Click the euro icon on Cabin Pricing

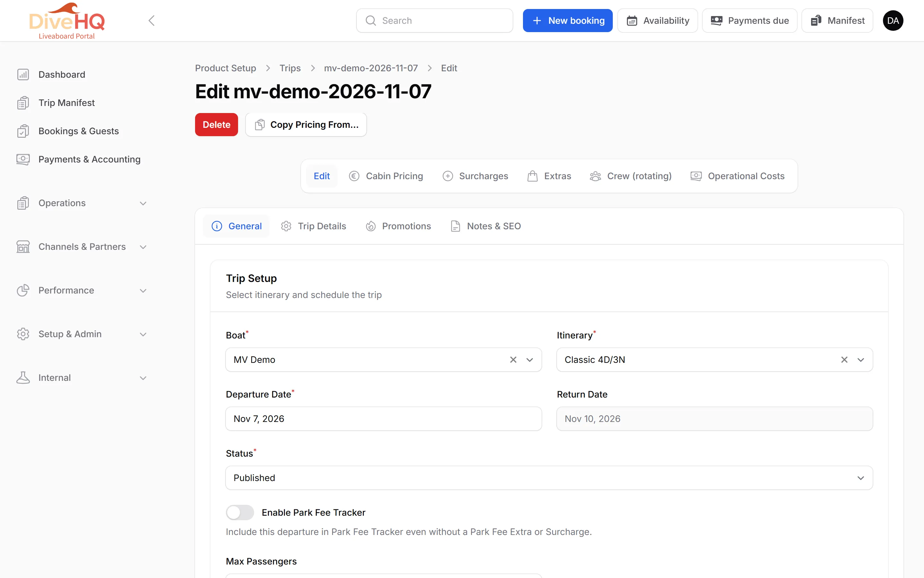(x=354, y=176)
